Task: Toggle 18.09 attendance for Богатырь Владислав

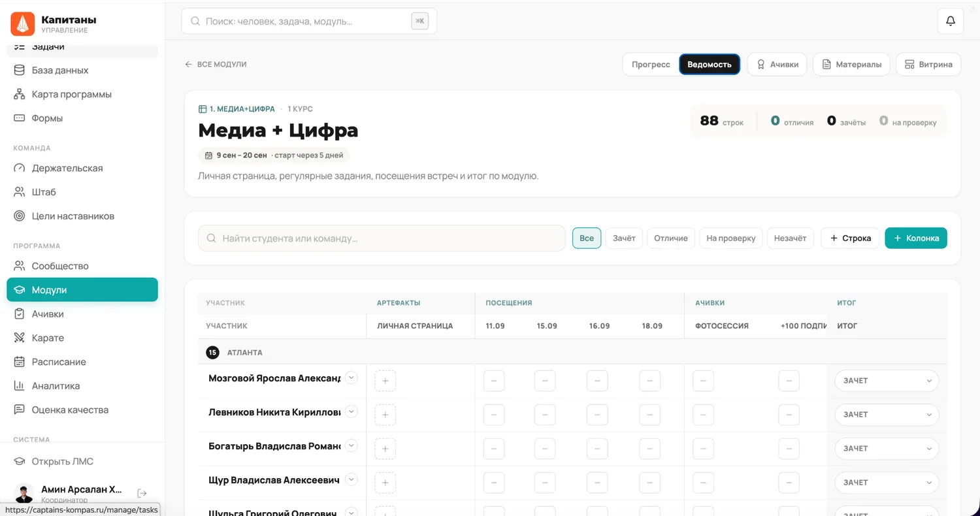Action: [649, 449]
